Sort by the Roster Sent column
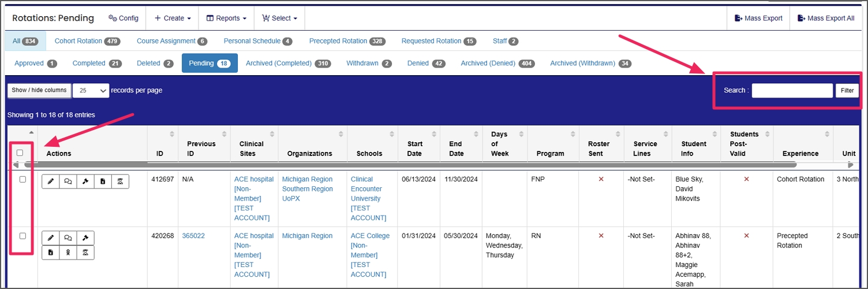The image size is (868, 289). (618, 134)
